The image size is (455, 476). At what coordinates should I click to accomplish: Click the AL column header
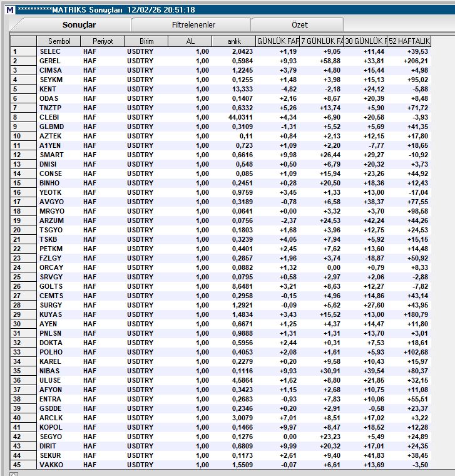click(x=190, y=41)
